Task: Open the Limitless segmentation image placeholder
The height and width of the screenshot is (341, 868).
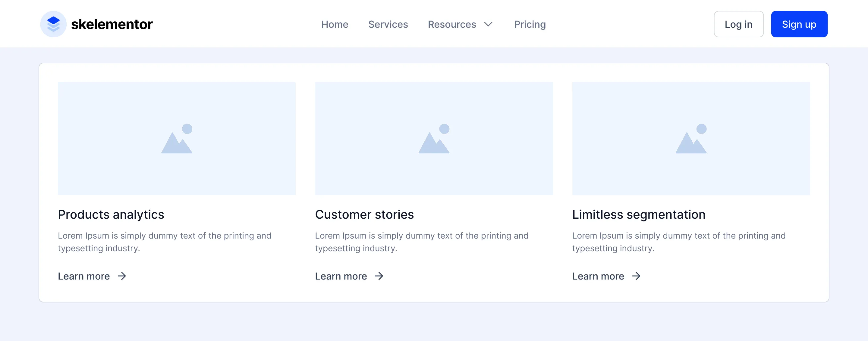Action: click(691, 138)
